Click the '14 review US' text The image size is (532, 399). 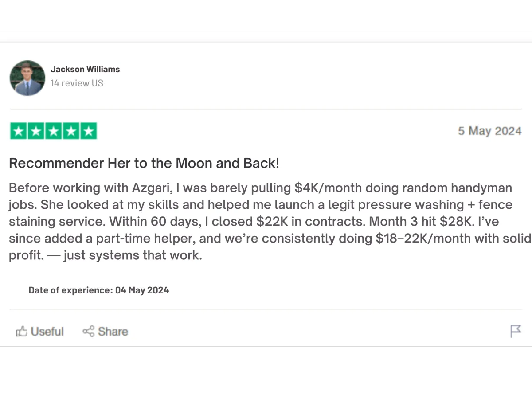point(77,83)
